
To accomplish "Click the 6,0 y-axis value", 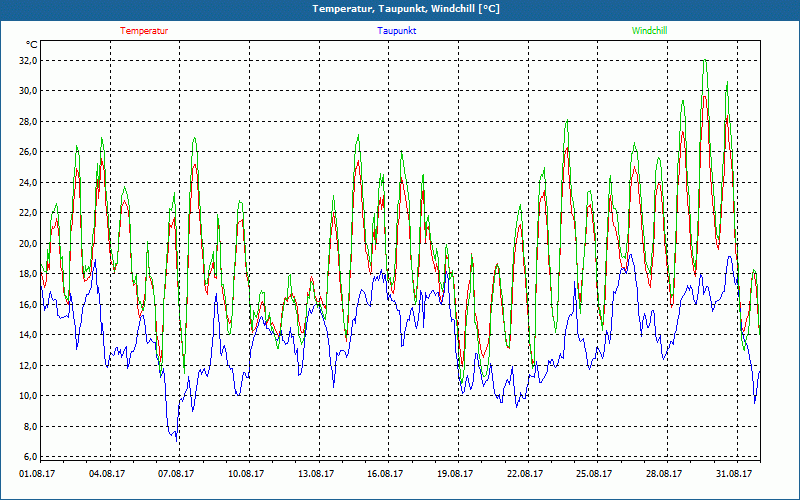I will point(31,457).
